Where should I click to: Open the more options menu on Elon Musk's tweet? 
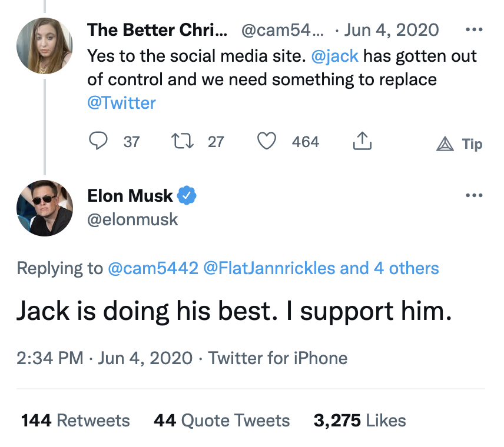(x=475, y=195)
